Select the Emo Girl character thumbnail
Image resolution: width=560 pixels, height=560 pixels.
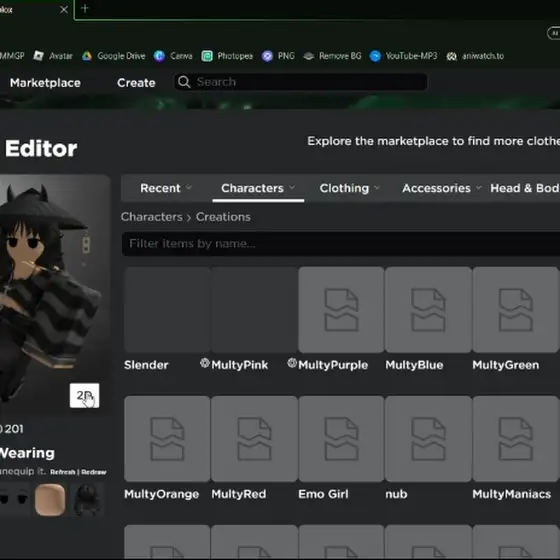click(x=341, y=439)
